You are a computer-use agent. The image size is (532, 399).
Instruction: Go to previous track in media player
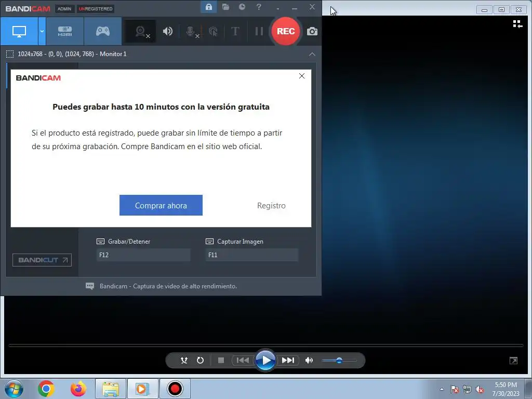[243, 361]
